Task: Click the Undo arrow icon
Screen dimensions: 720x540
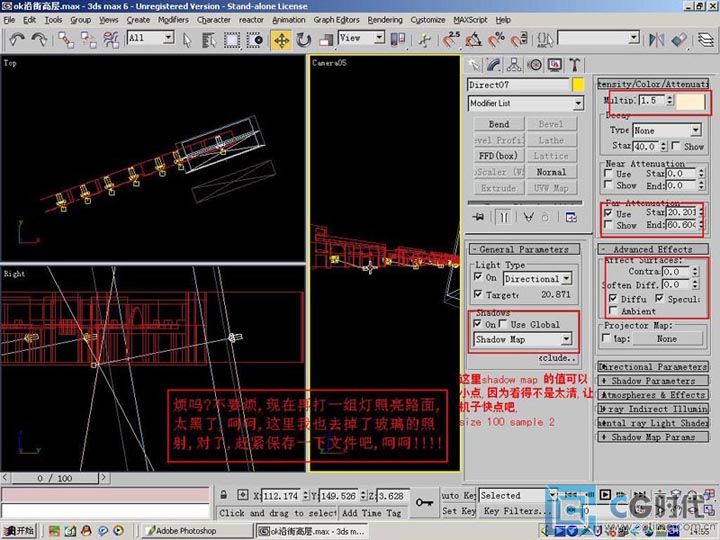Action: coord(17,39)
